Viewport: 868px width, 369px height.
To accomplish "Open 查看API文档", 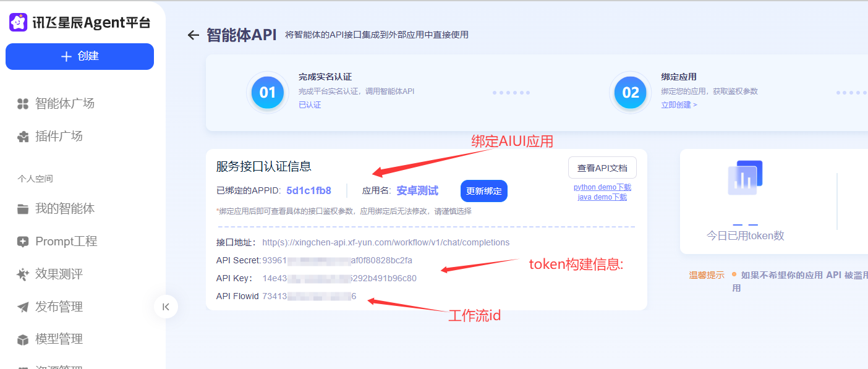I will [x=602, y=168].
